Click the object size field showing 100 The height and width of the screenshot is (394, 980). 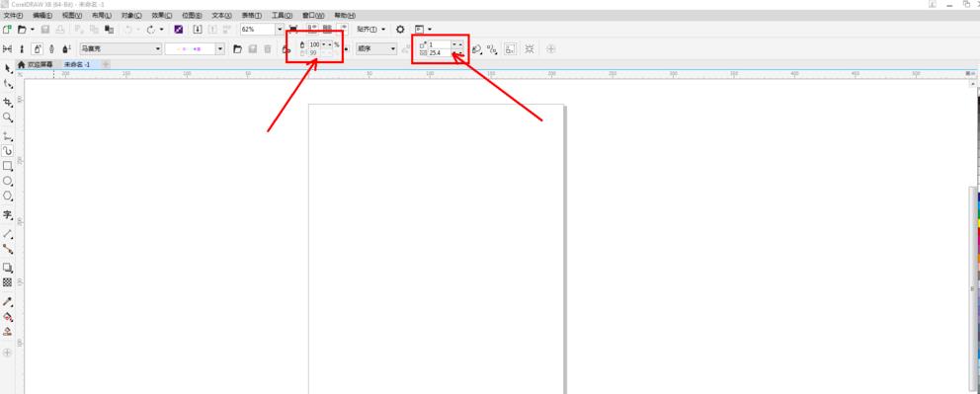[x=314, y=45]
